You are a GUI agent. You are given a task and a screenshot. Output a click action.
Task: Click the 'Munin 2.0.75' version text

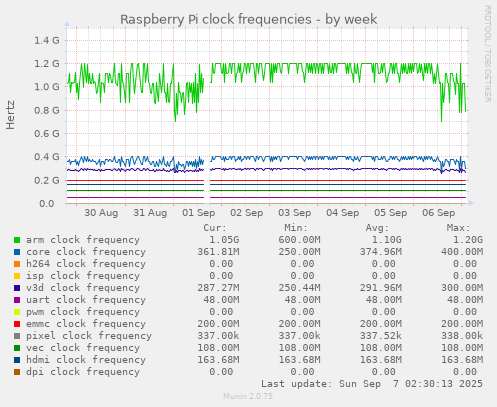point(248,396)
